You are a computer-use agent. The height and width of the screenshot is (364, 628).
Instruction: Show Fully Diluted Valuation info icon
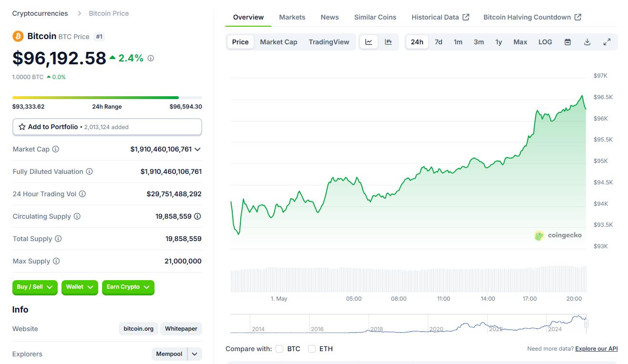89,172
